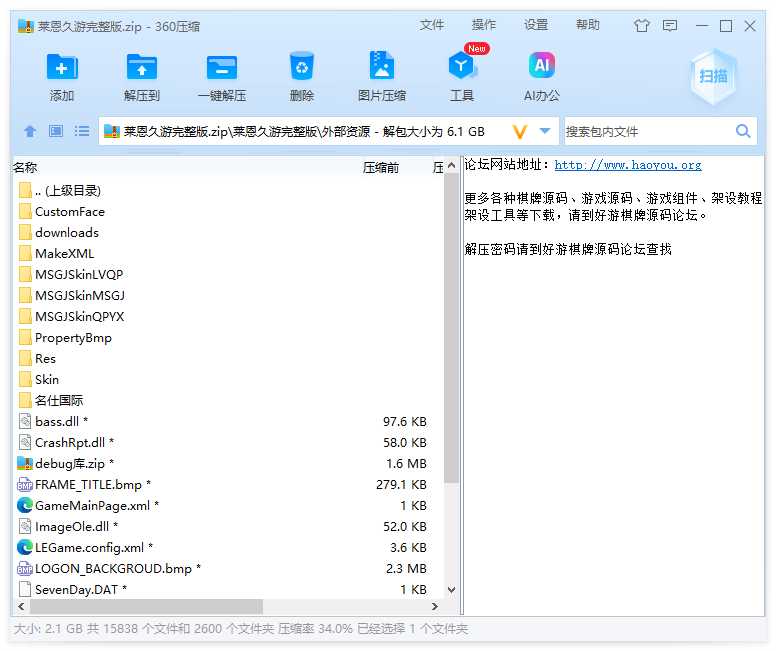Click the 2.3 MB size value
Image resolution: width=776 pixels, height=651 pixels.
point(406,568)
